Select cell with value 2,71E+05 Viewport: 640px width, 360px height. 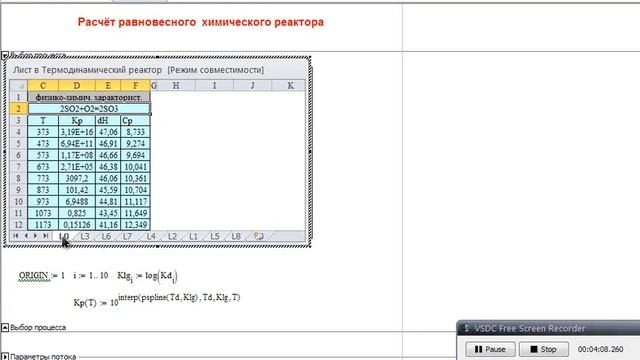(x=77, y=167)
